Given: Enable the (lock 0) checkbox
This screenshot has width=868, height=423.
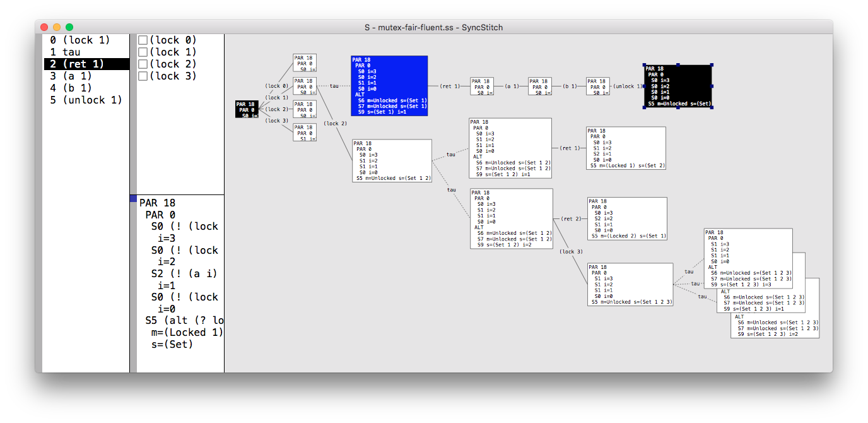Looking at the screenshot, I should tap(143, 40).
